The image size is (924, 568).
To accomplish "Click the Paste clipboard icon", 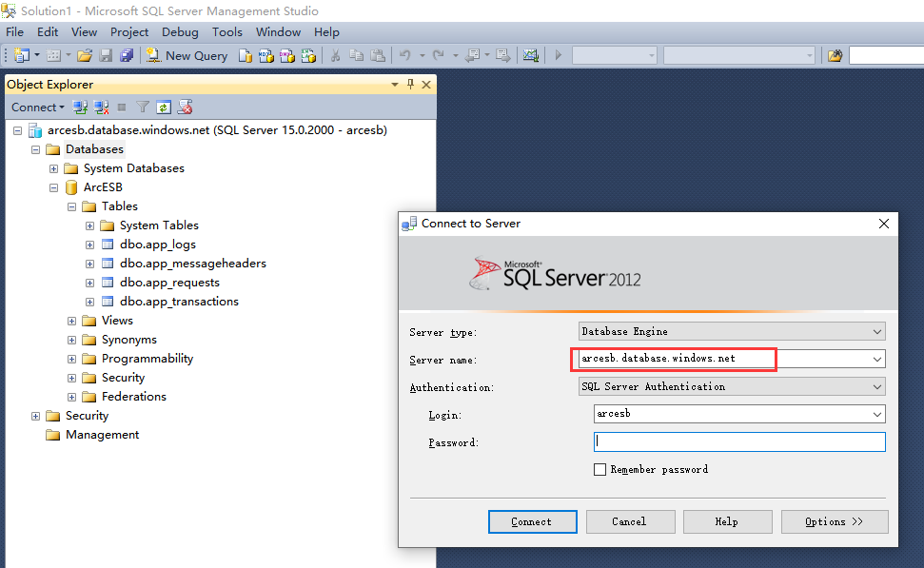I will tap(378, 55).
